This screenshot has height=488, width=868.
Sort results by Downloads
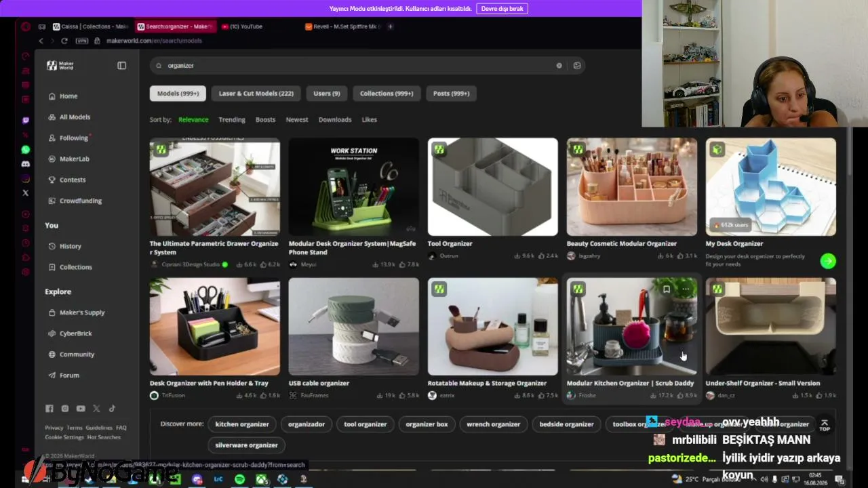[x=335, y=120]
